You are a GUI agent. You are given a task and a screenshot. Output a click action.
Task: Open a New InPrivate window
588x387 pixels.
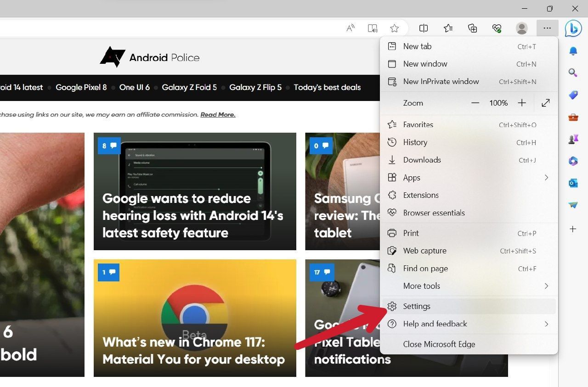tap(441, 81)
